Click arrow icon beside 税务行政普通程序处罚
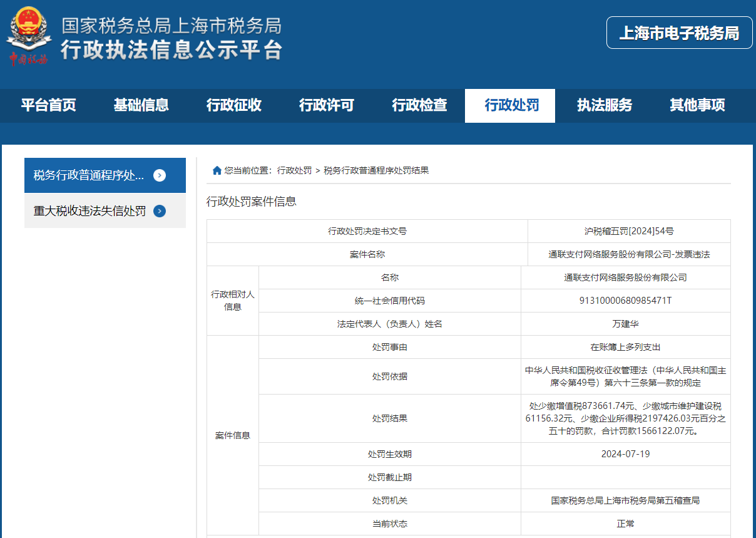The image size is (756, 538). coord(160,175)
